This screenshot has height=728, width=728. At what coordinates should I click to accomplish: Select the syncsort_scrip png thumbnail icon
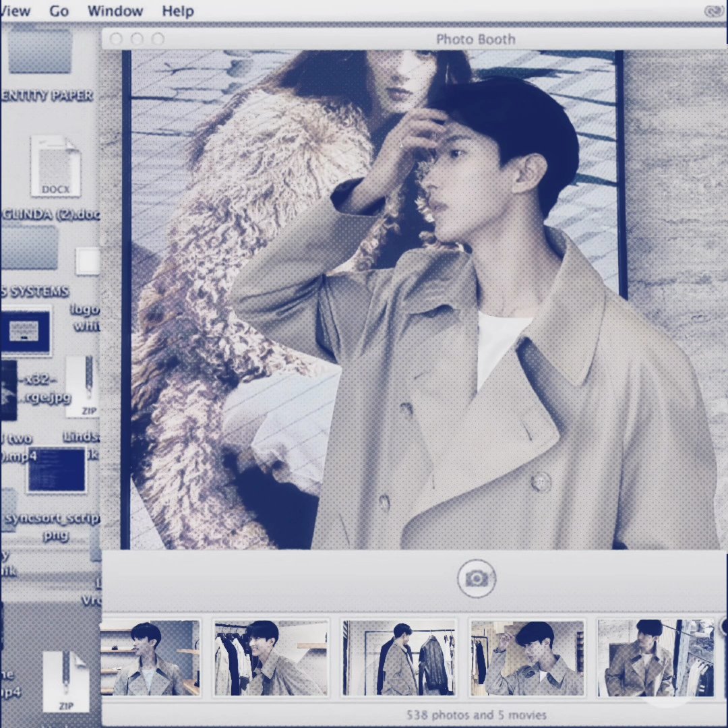pyautogui.click(x=57, y=469)
